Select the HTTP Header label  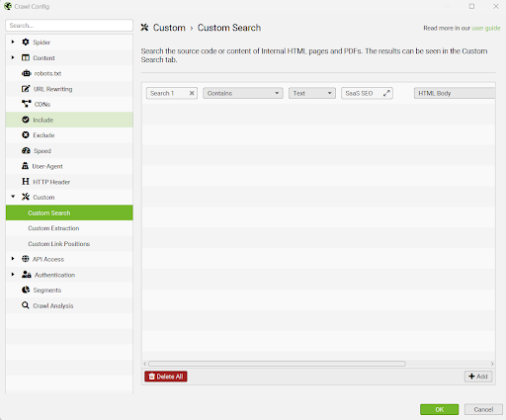pos(51,182)
